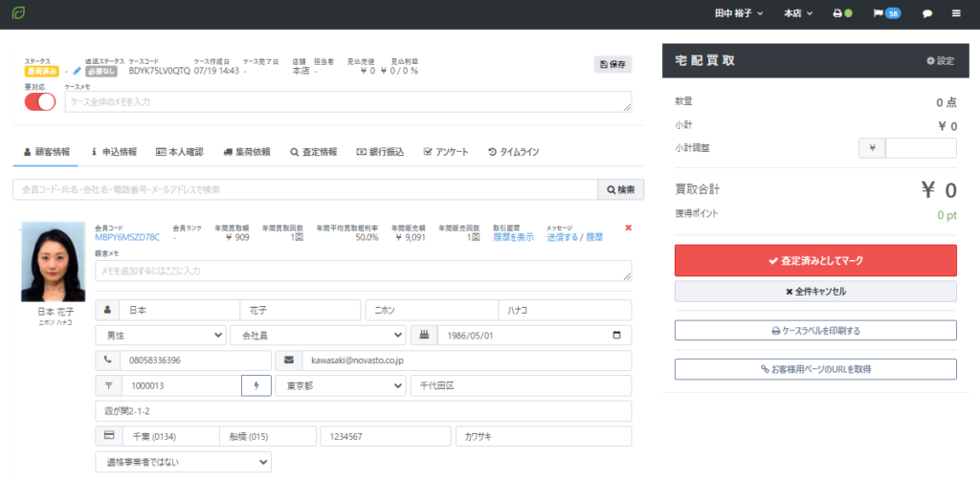
Task: Click the red X to remove customer
Action: [x=628, y=228]
